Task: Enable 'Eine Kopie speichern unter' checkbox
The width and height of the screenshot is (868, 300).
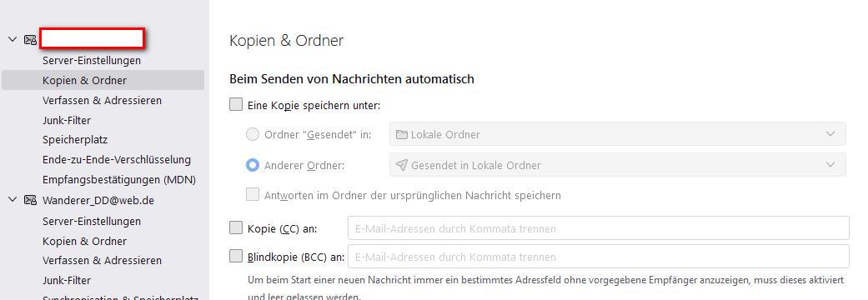Action: (236, 105)
